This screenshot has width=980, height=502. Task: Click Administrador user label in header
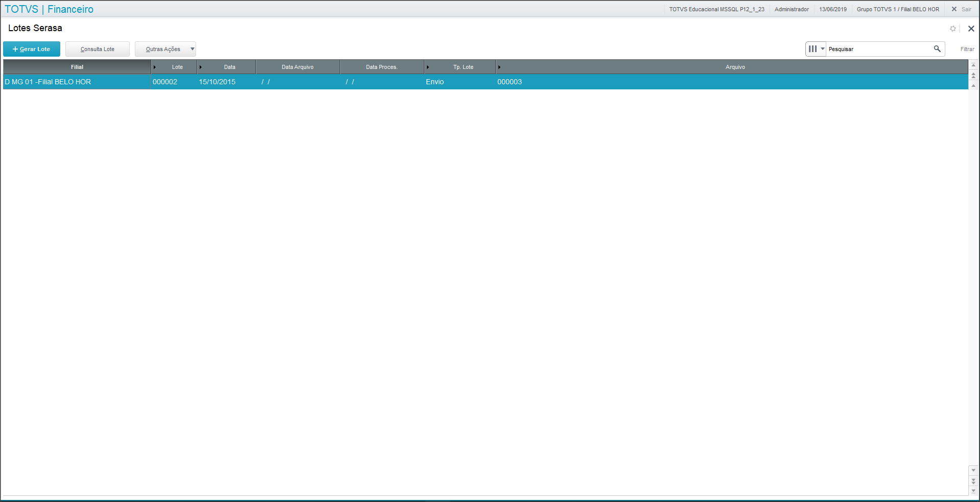tap(792, 9)
